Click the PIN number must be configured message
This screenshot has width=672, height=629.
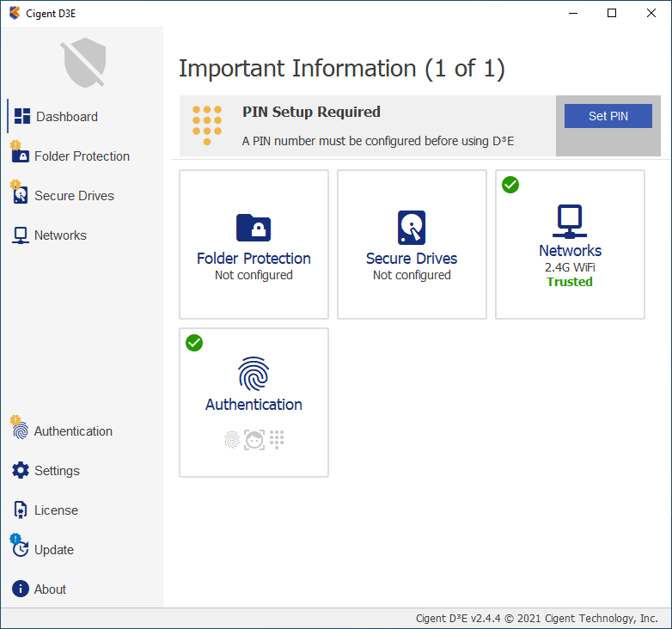click(x=377, y=141)
